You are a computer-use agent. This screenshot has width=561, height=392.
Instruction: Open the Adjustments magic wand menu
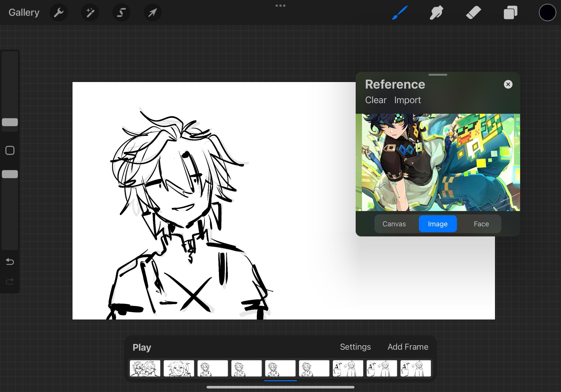click(x=90, y=12)
